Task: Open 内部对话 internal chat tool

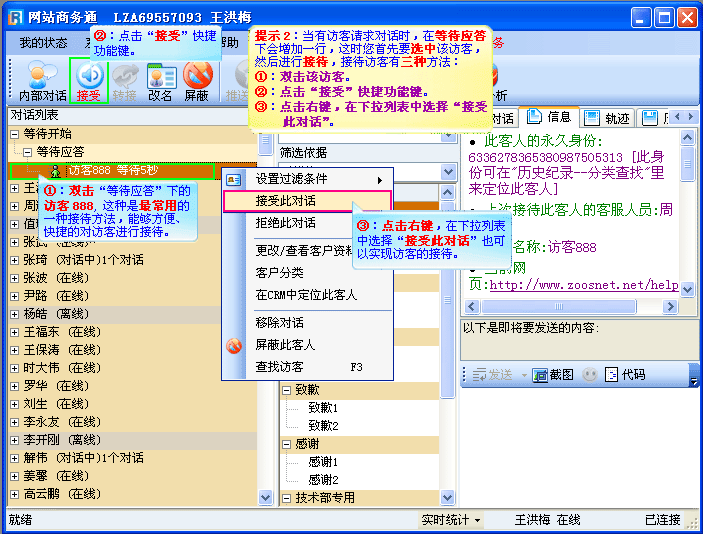Action: tap(43, 81)
